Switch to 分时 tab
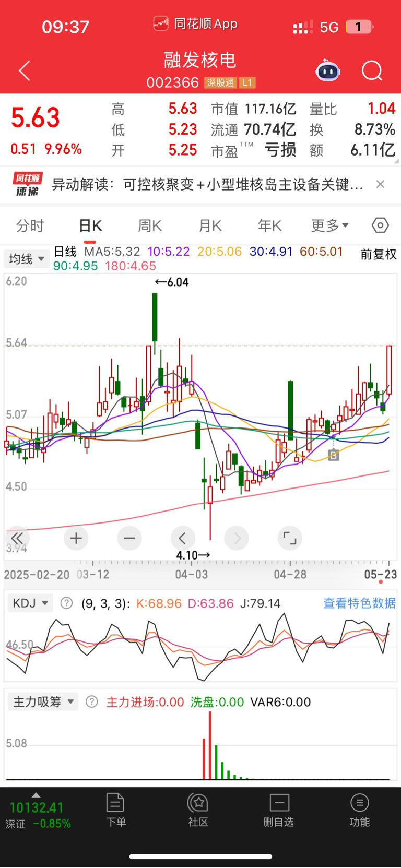 30,225
